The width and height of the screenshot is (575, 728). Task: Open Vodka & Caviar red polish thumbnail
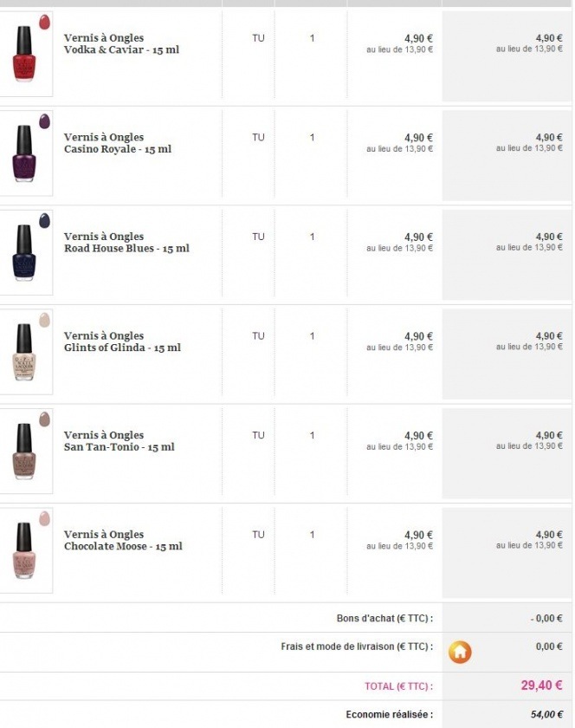24,55
